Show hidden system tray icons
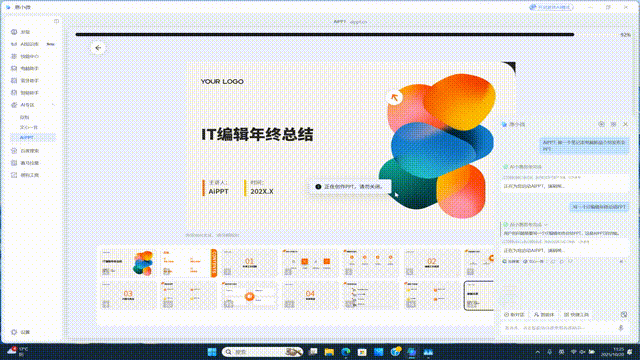640x360 pixels. coord(538,351)
